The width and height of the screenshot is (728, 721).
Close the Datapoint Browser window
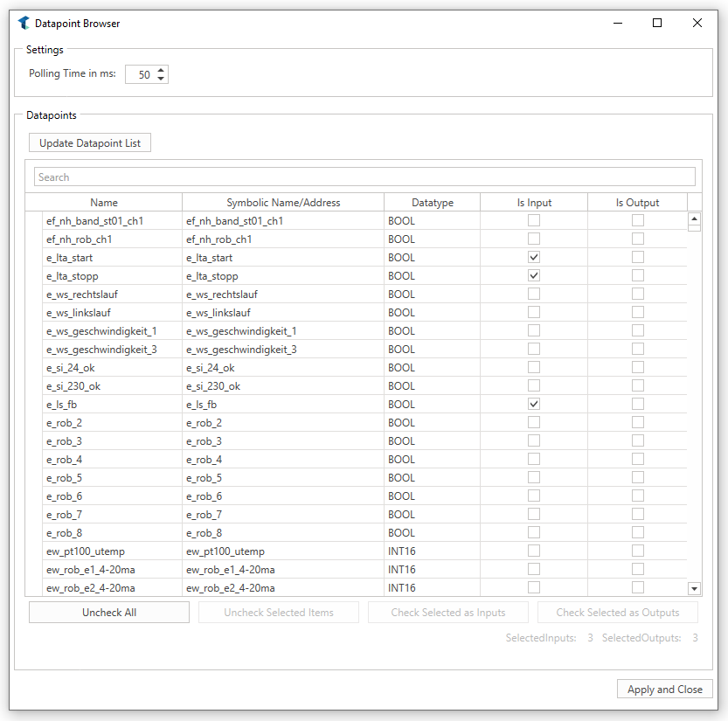(x=697, y=23)
